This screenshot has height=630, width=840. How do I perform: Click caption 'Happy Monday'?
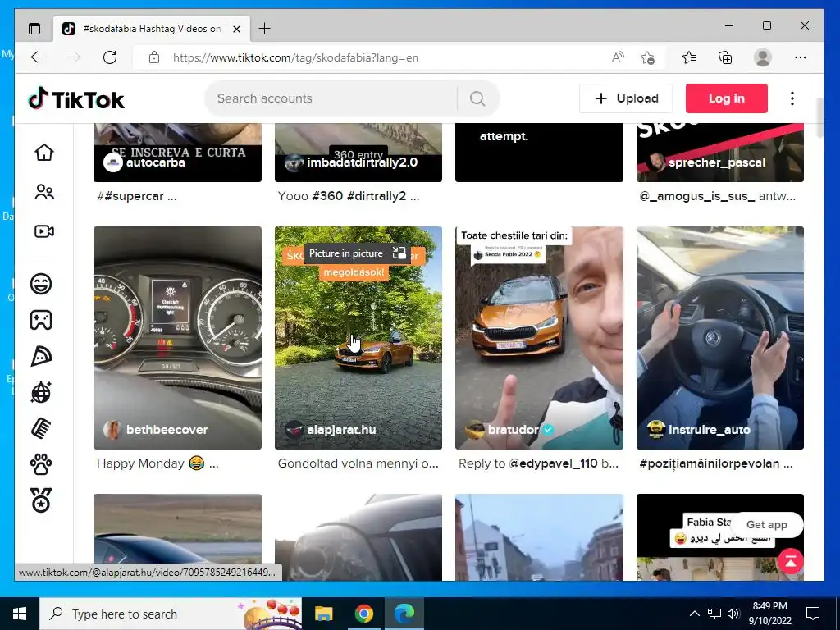[140, 463]
